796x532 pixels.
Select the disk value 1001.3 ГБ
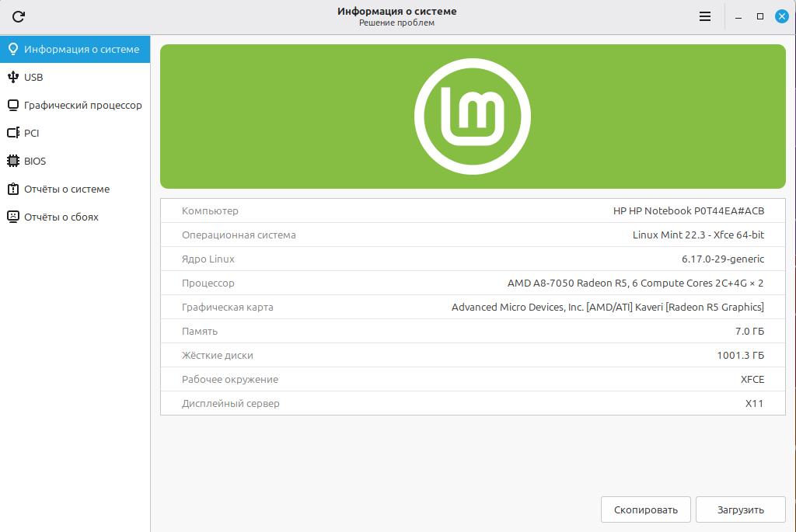pos(740,355)
